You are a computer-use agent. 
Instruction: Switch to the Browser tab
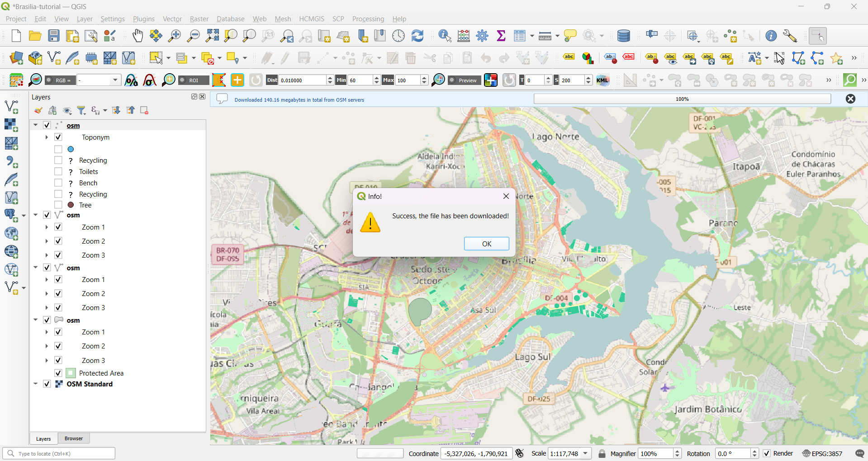(74, 438)
